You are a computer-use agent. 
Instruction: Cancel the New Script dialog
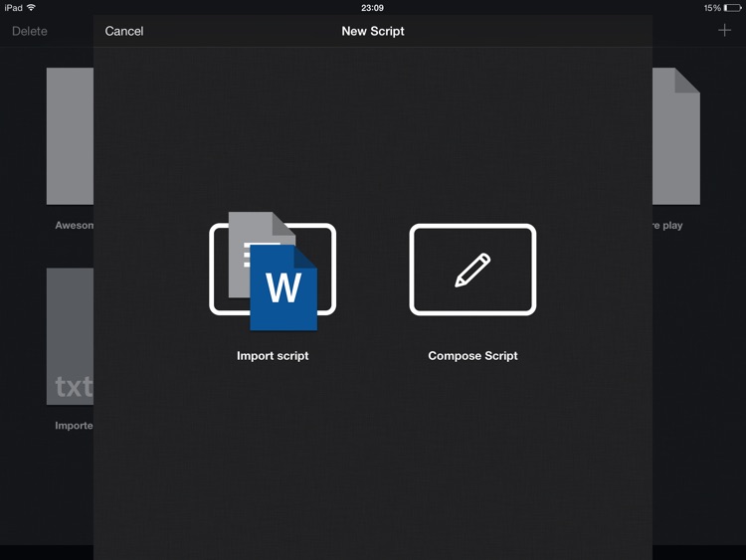point(124,31)
